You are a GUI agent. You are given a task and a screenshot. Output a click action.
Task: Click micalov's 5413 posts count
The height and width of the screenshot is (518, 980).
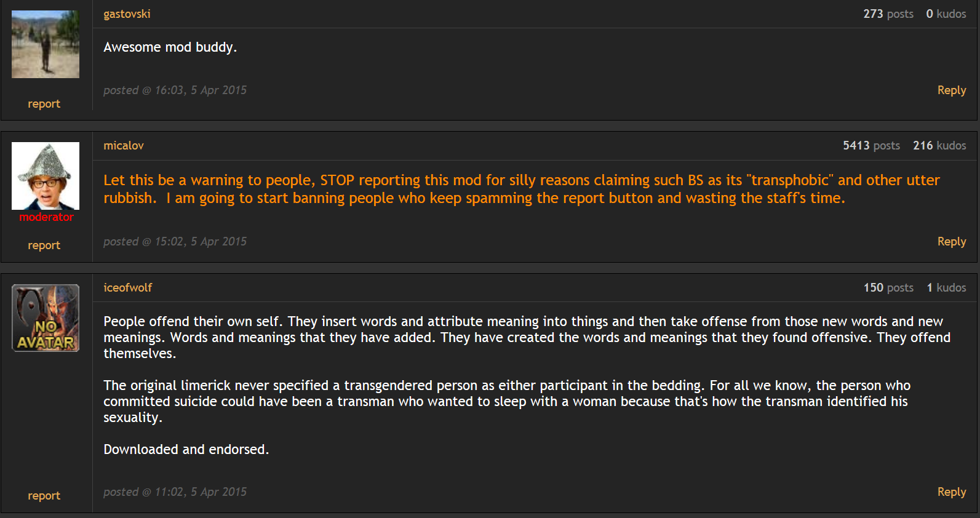[x=871, y=145]
